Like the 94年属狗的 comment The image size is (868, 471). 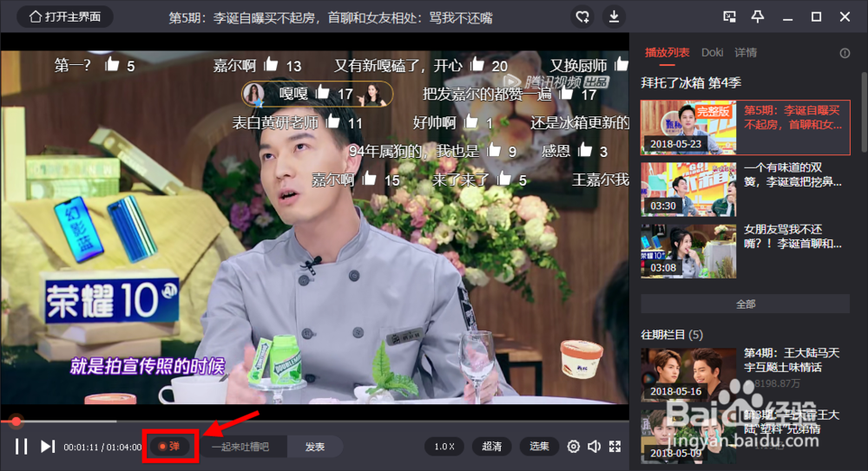click(x=493, y=149)
